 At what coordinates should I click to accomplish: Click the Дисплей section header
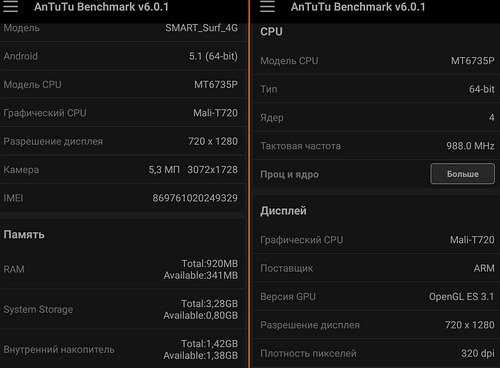283,211
